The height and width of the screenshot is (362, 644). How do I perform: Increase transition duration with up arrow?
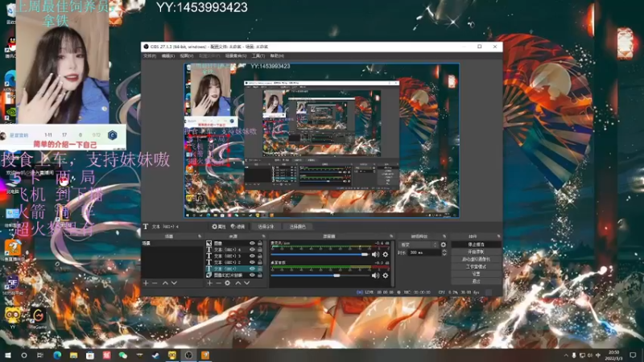[x=444, y=251]
